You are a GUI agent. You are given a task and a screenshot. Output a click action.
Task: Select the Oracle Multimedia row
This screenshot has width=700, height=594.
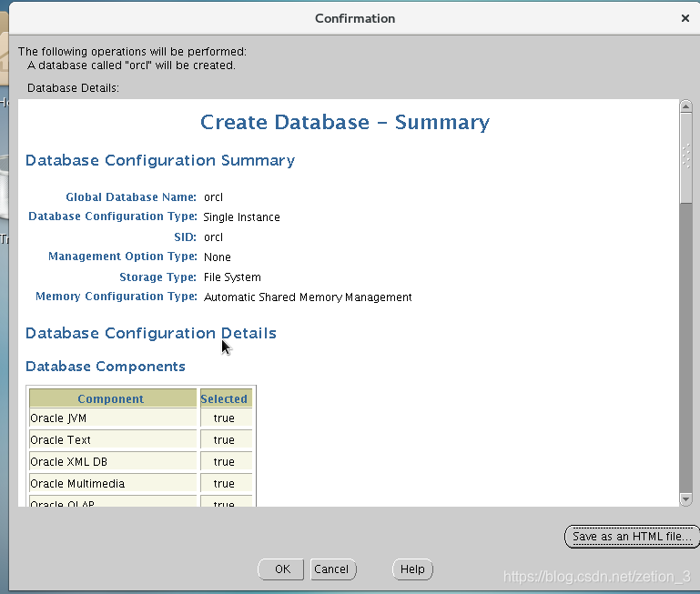coord(140,484)
